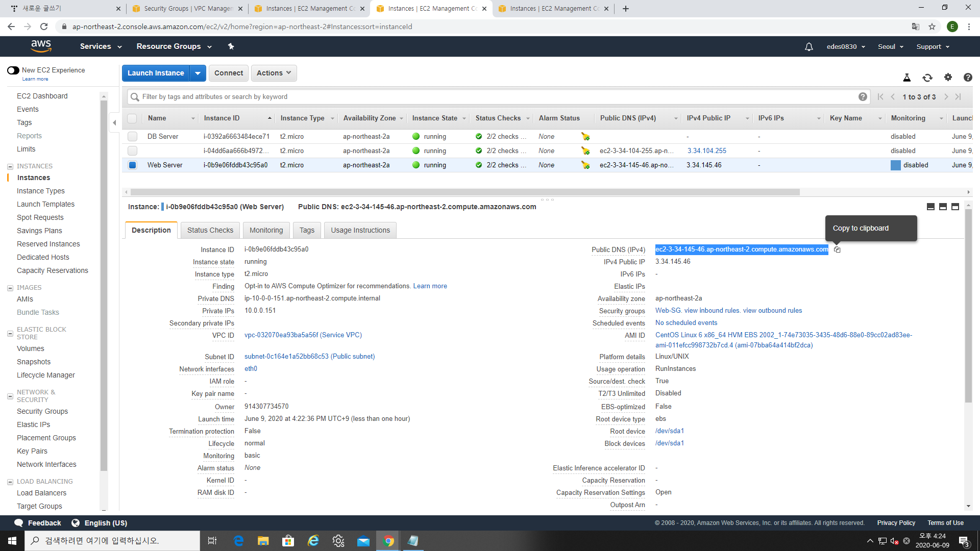Screen dimensions: 980x551
Task: Select the Description tab
Action: 151,230
